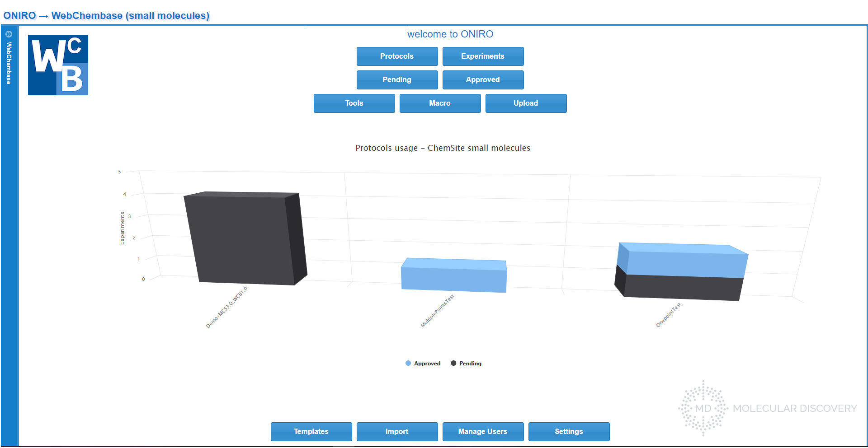Click the WCB logo image
The image size is (868, 448).
[x=58, y=65]
